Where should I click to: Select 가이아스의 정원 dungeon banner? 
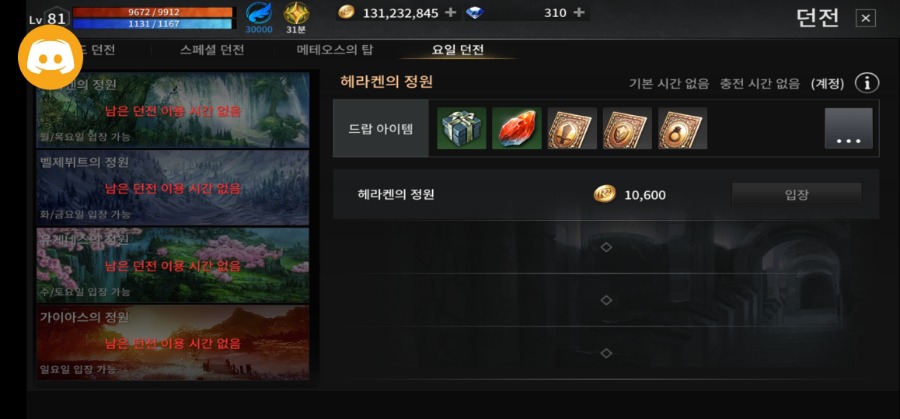click(173, 343)
